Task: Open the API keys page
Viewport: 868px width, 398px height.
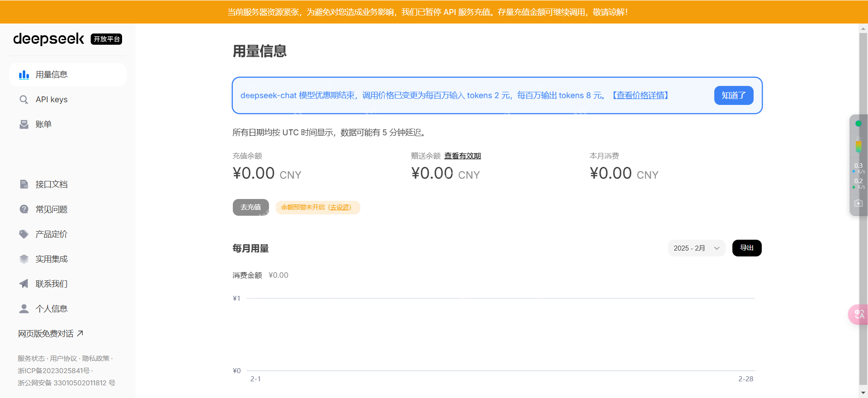Action: pos(68,99)
